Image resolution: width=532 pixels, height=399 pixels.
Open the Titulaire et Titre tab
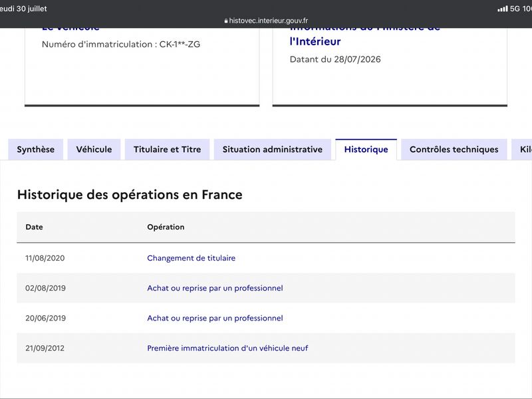(x=168, y=149)
